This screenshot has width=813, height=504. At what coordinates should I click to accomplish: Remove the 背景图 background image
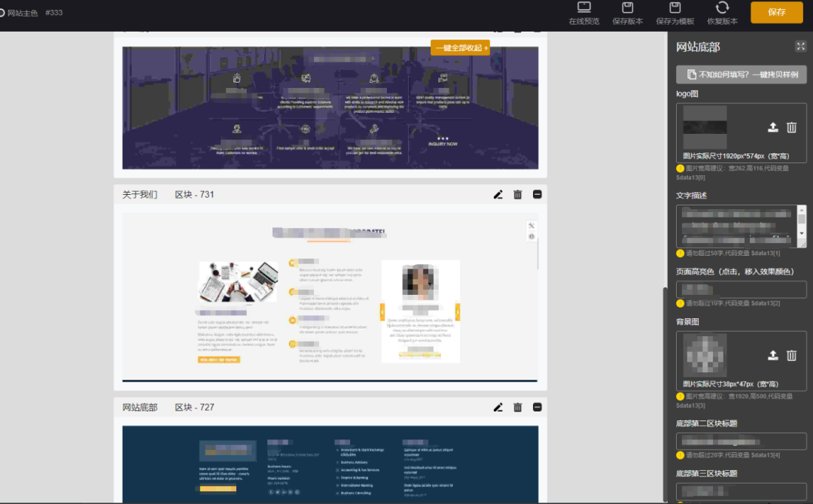[x=792, y=356]
